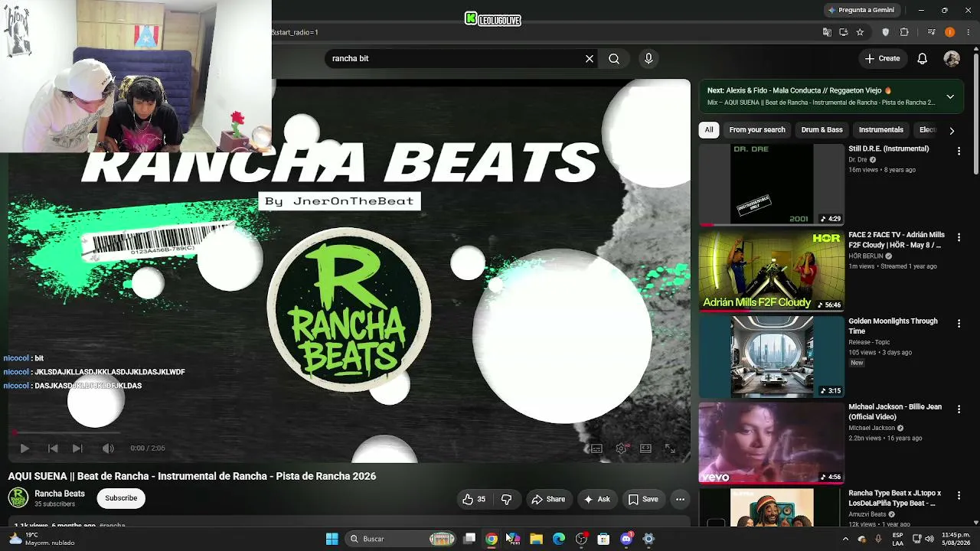Image resolution: width=980 pixels, height=551 pixels.
Task: Open the Create menu
Action: 882,58
